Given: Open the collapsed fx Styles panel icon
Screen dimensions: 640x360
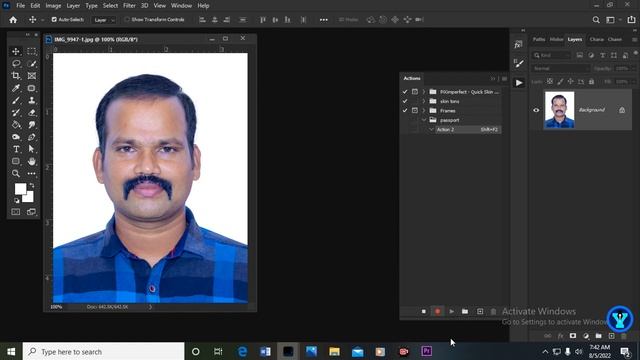Looking at the screenshot, I should 519,44.
